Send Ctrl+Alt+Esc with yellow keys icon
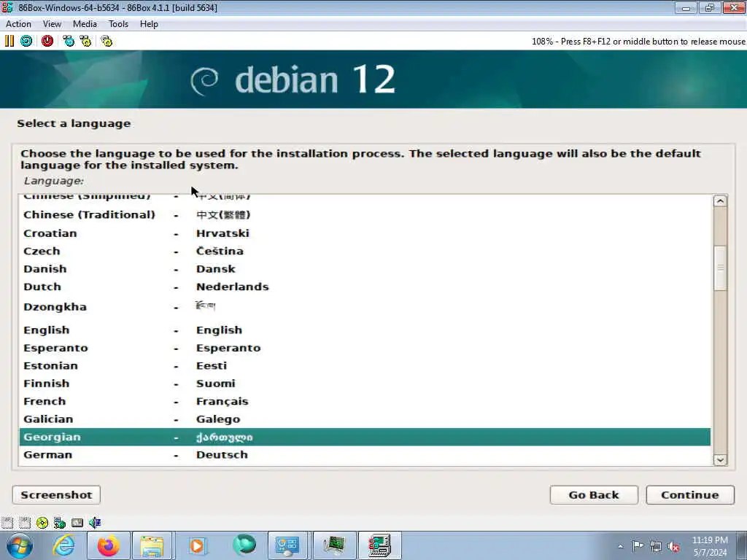747x560 pixels. pos(86,41)
